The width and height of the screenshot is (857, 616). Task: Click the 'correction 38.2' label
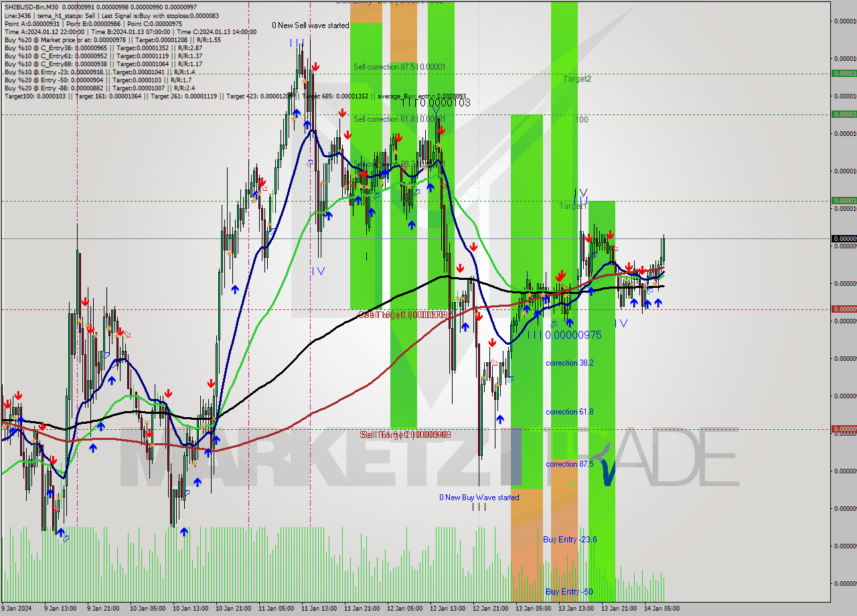570,362
